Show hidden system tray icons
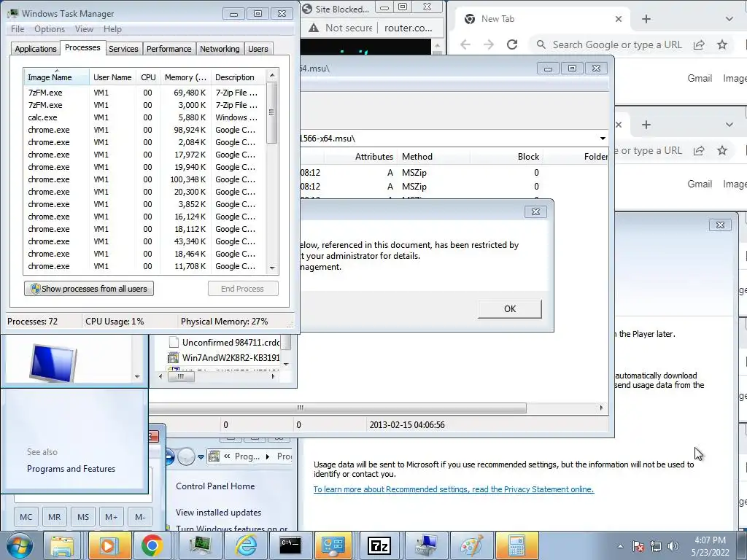 point(620,547)
